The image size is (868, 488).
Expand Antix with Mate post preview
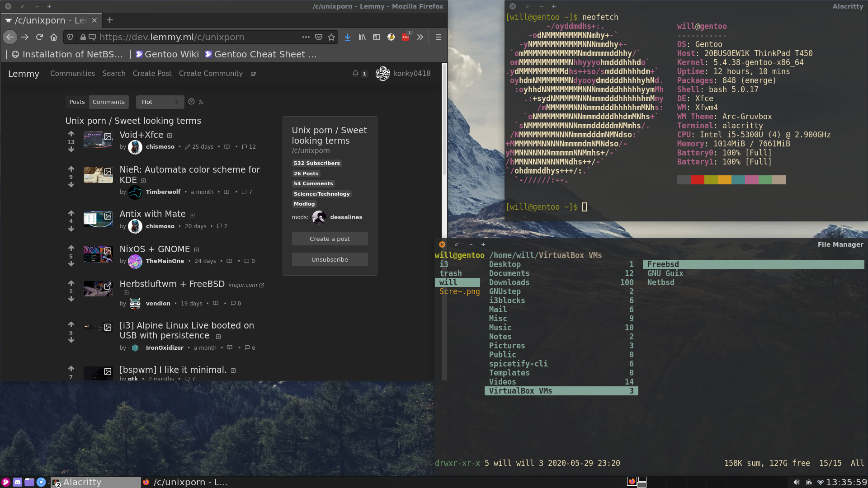(192, 215)
